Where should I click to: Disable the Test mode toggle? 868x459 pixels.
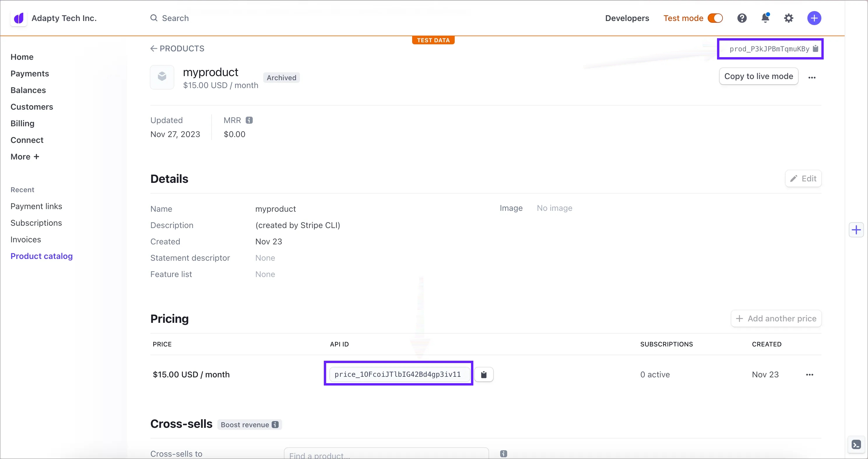[715, 18]
